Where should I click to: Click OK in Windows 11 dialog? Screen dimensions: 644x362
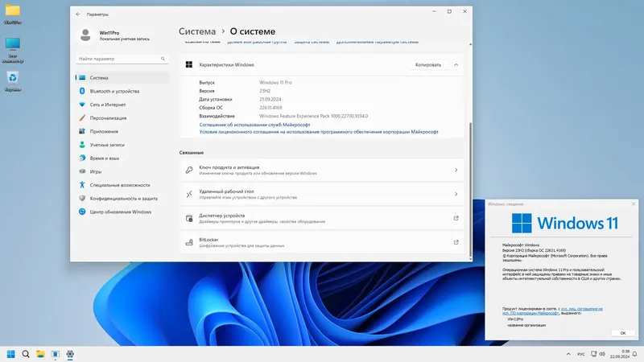pyautogui.click(x=622, y=333)
